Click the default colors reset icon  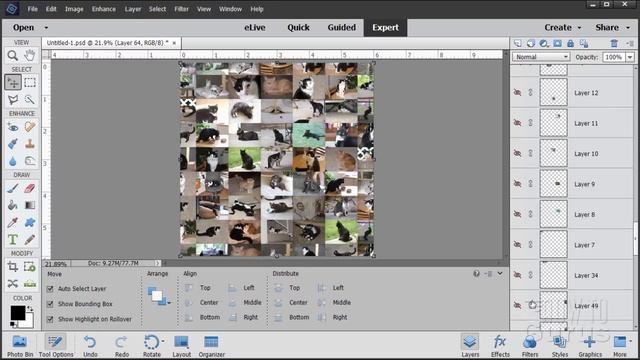13,324
